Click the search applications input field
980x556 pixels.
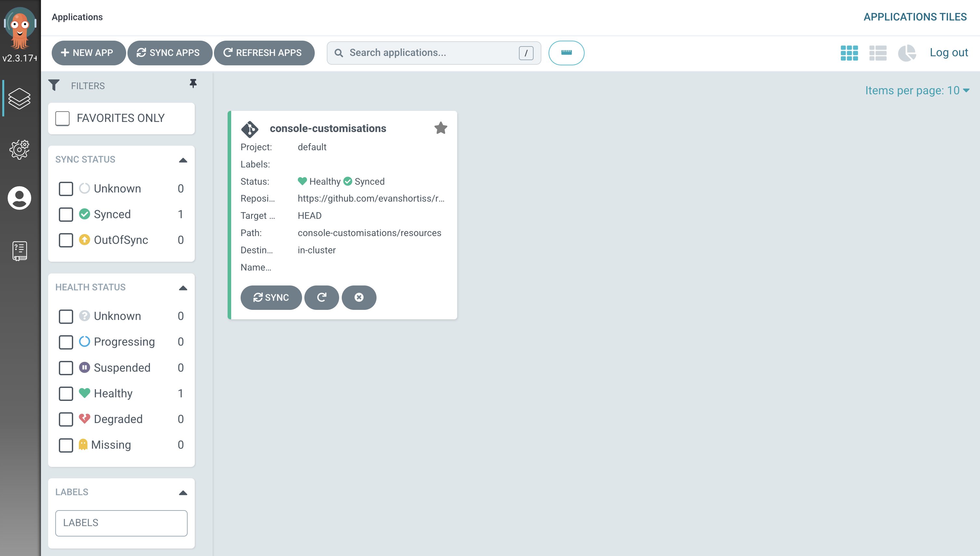(433, 52)
